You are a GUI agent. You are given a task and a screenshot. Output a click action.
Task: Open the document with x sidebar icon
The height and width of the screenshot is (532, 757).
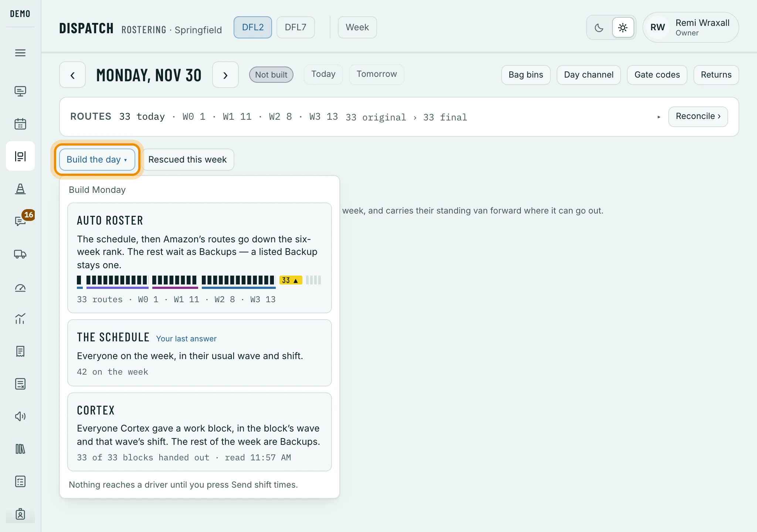pyautogui.click(x=20, y=384)
